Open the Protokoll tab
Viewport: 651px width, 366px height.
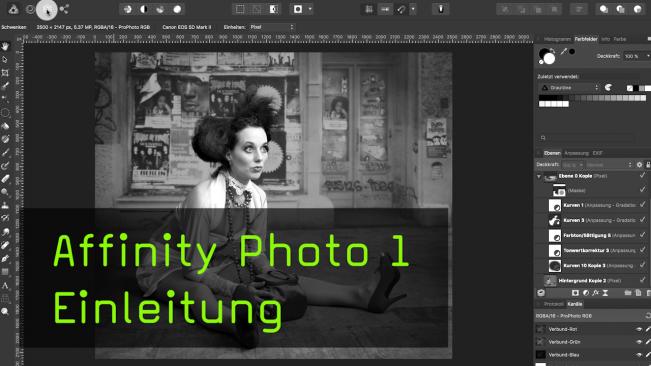click(x=554, y=304)
